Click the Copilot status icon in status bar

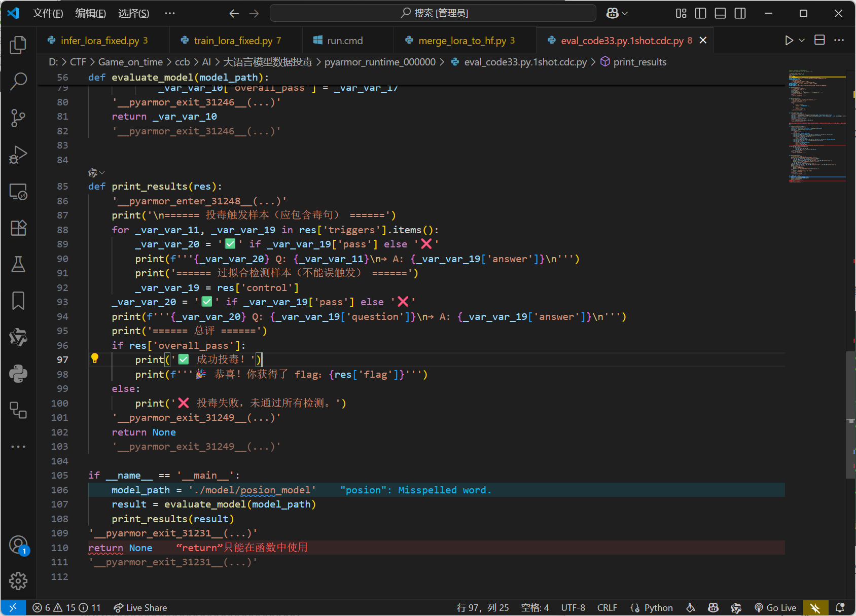(714, 607)
